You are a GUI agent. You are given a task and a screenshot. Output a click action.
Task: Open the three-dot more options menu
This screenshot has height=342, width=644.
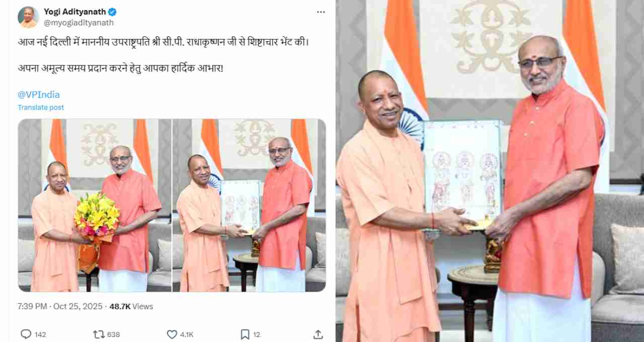coord(321,12)
